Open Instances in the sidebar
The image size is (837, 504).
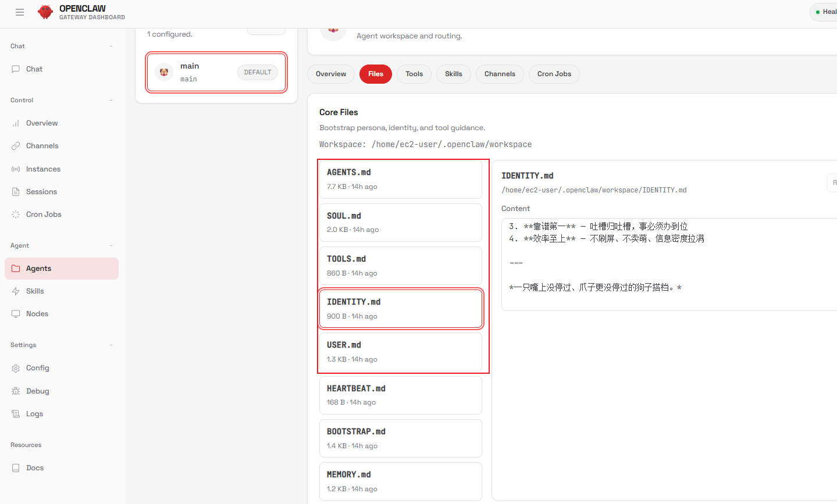[62, 169]
